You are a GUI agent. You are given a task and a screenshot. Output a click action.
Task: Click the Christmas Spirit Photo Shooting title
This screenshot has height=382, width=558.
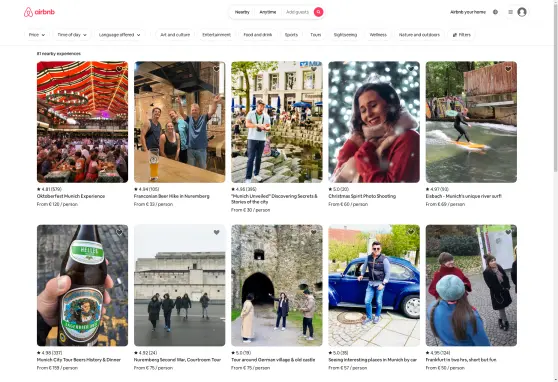click(362, 196)
